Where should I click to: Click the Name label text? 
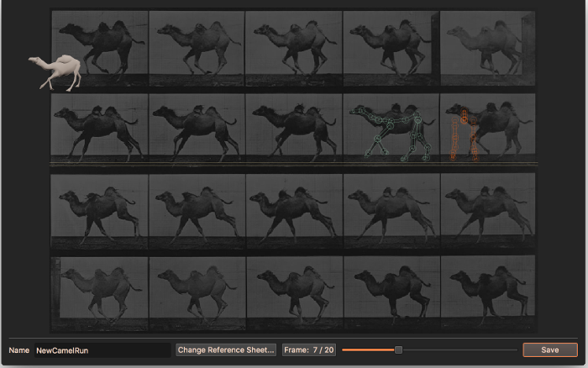18,350
